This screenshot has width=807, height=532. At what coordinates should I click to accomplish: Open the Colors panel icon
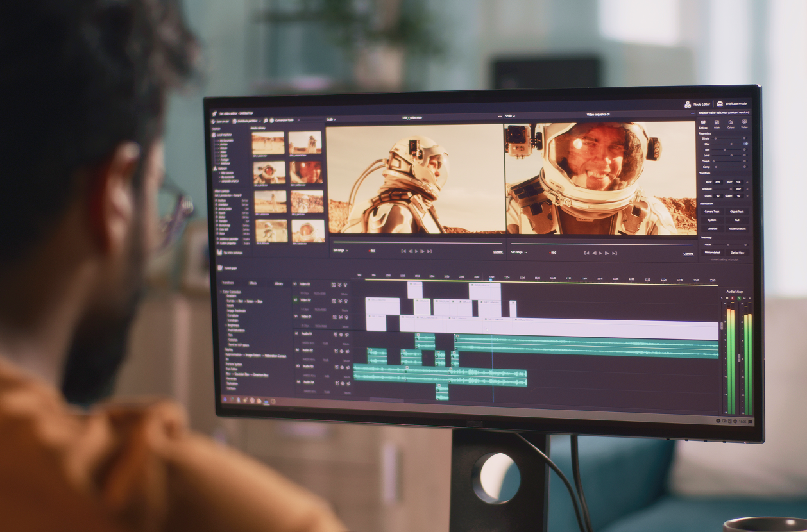pos(731,124)
